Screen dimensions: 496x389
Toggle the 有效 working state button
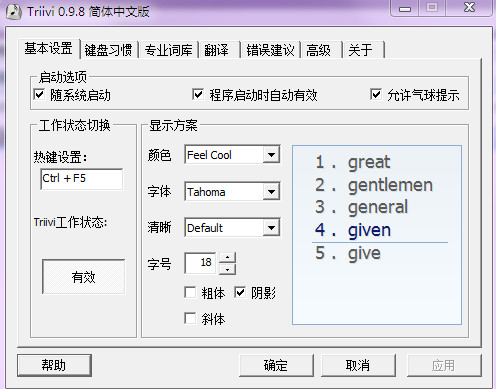(84, 277)
